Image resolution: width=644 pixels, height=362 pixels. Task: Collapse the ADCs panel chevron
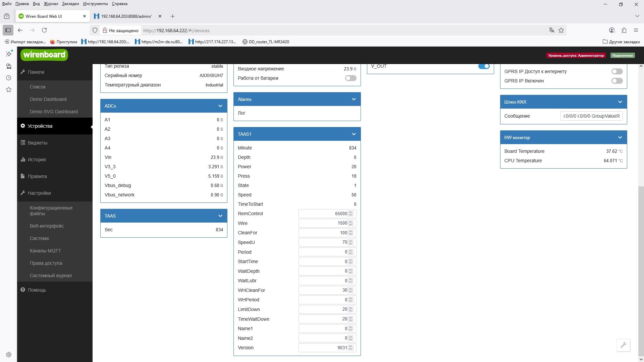tap(220, 106)
